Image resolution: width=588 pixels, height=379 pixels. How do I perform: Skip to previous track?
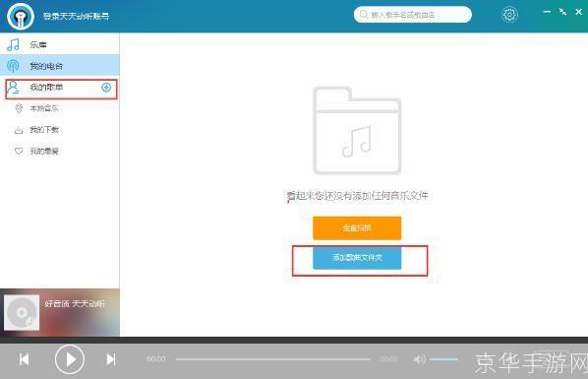point(24,359)
